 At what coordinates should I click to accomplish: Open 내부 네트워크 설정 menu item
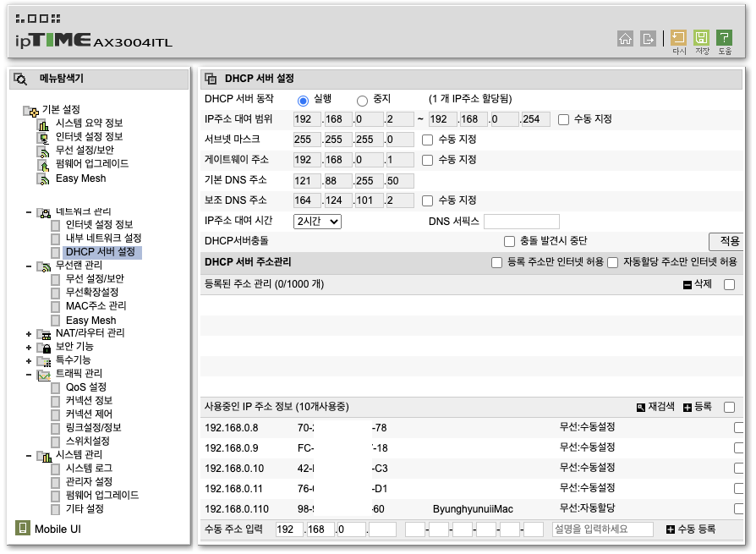click(x=103, y=239)
